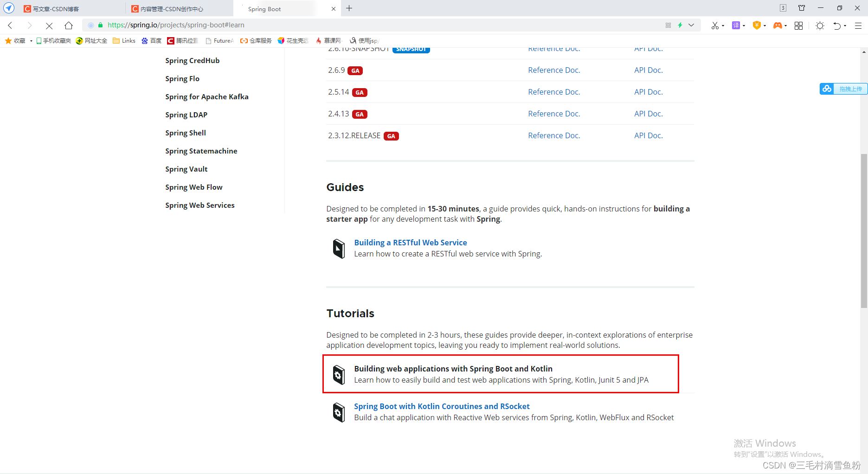Click the green lightning speed mode icon
This screenshot has height=474, width=868.
click(x=680, y=25)
